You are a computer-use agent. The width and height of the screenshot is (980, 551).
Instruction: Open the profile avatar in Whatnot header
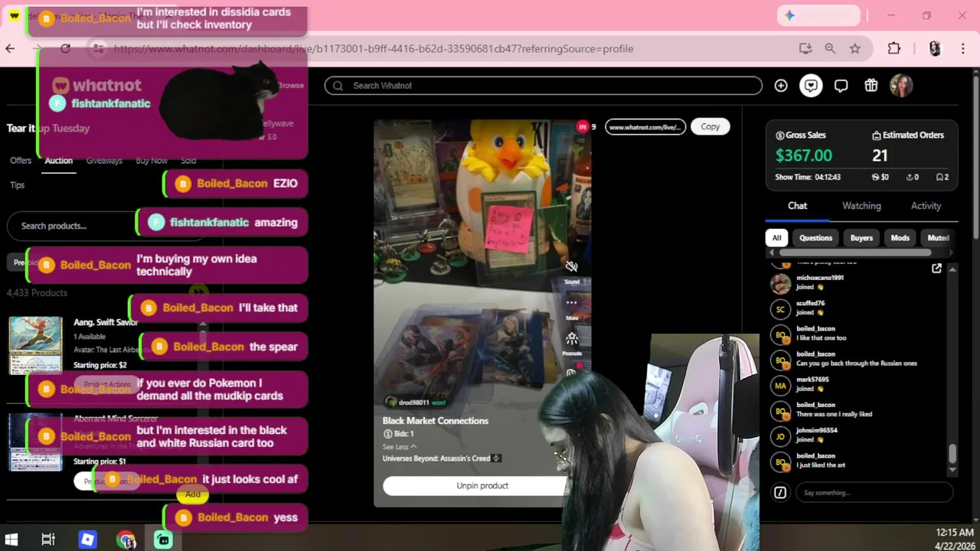pyautogui.click(x=901, y=86)
